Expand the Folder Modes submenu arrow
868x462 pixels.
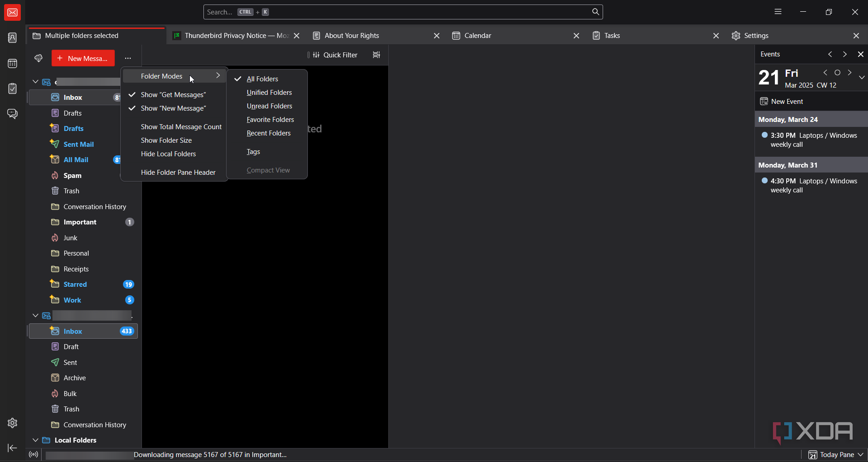[218, 76]
